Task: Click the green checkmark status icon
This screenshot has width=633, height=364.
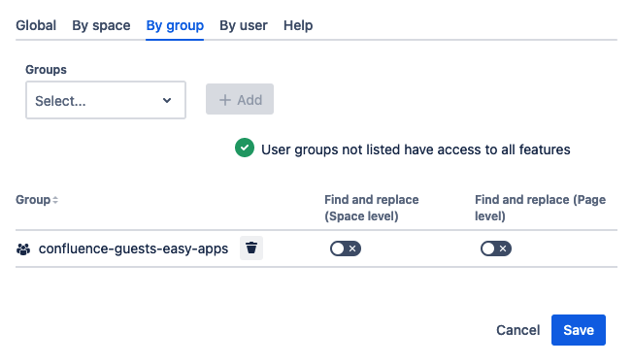Action: (x=245, y=148)
